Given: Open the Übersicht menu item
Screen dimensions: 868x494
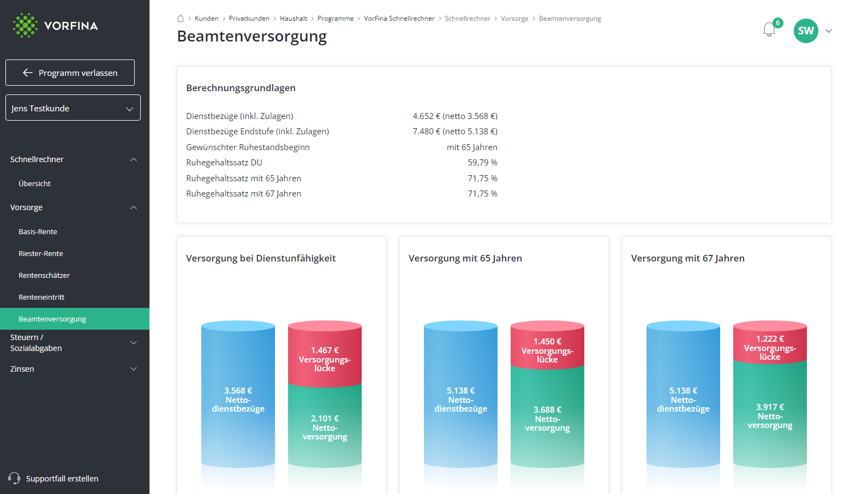Looking at the screenshot, I should pos(34,184).
